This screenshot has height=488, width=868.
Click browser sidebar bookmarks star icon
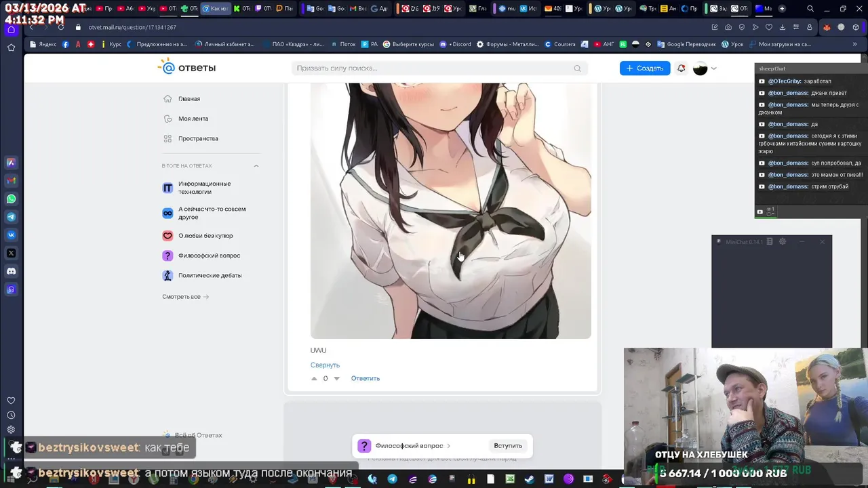(x=11, y=47)
